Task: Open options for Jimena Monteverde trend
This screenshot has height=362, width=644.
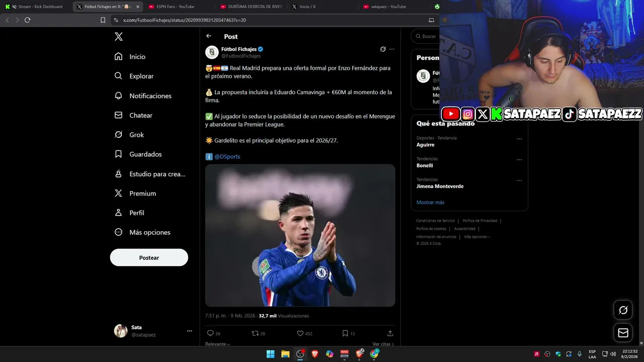Action: coord(519,180)
